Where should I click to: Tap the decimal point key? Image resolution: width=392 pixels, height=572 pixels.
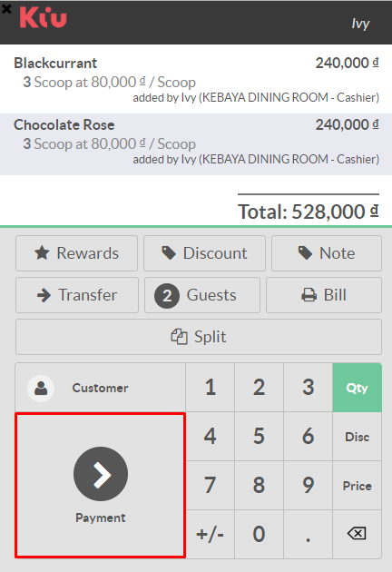point(309,534)
